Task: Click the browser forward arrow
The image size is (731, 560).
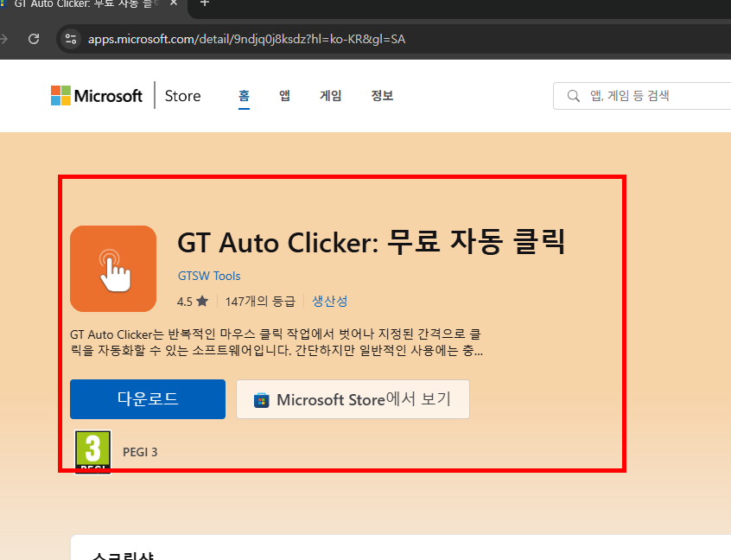Action: point(3,39)
